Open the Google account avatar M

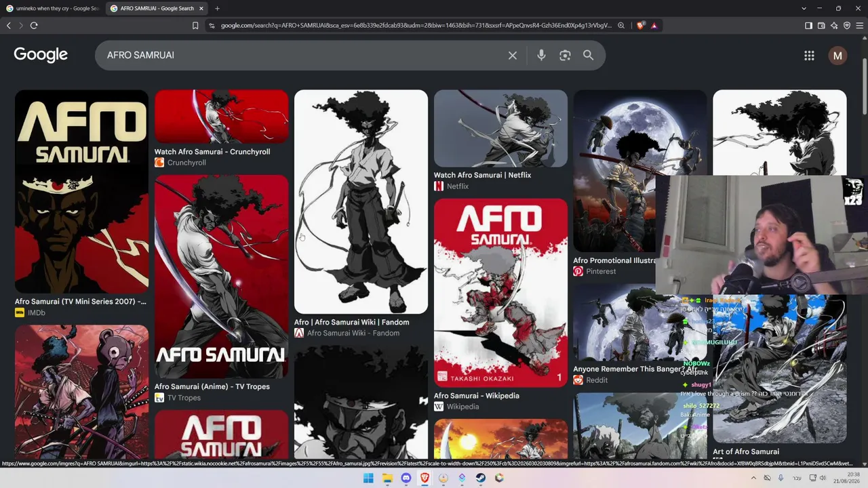click(837, 56)
